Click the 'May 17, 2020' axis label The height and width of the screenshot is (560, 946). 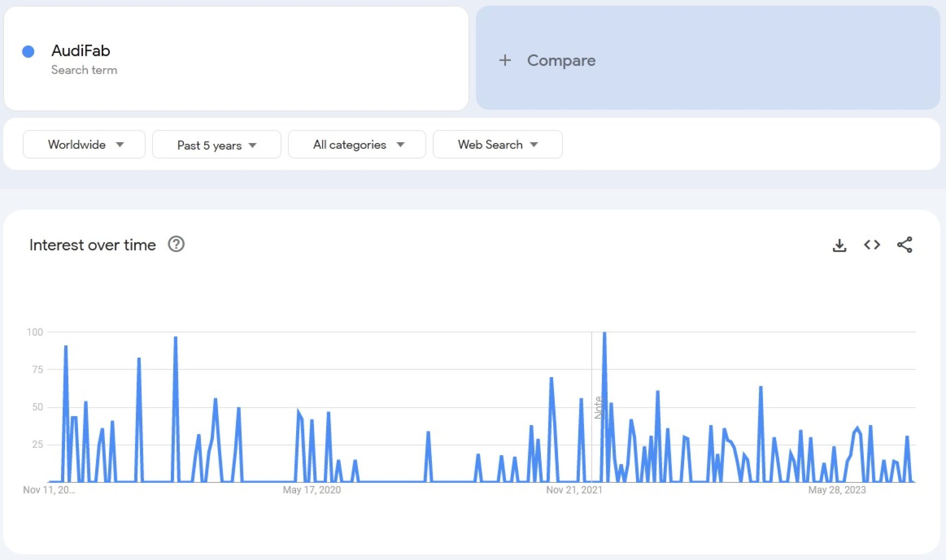pos(312,490)
